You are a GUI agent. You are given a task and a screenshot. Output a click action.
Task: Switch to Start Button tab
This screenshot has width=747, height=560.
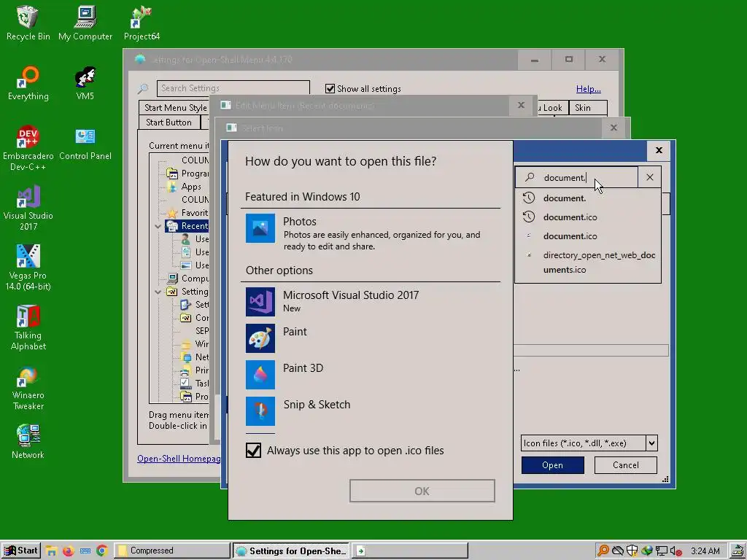pyautogui.click(x=169, y=122)
